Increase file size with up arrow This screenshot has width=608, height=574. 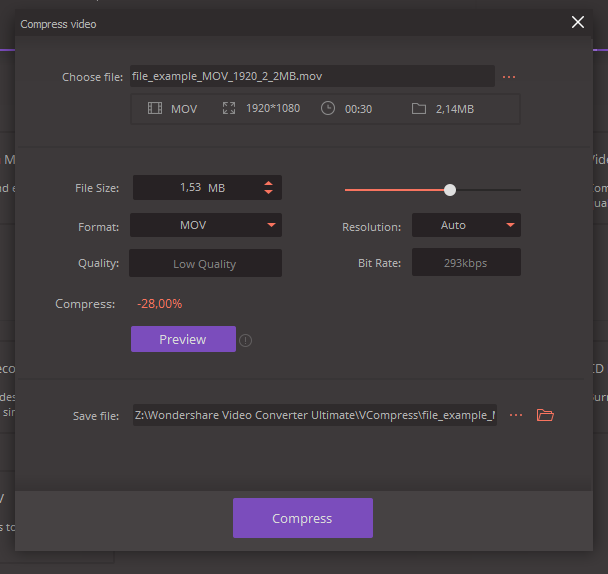(268, 183)
